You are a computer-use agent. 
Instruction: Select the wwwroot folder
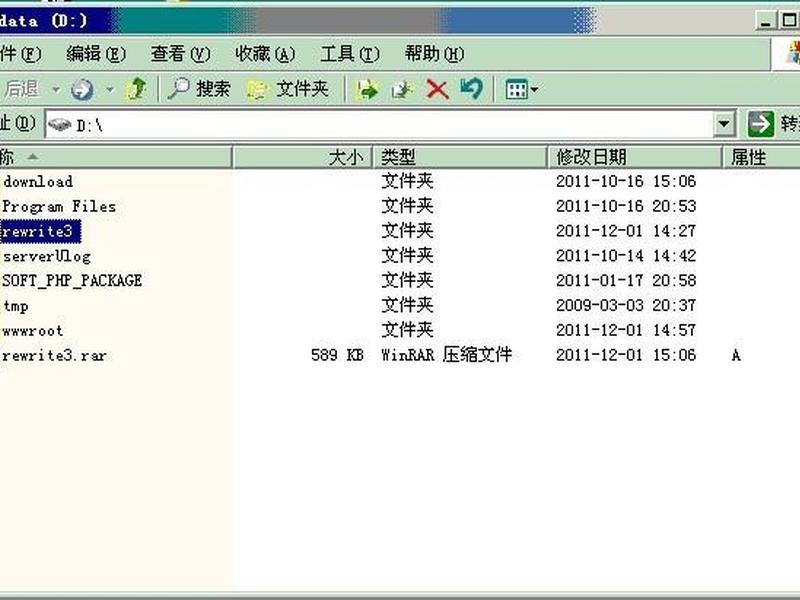[33, 331]
